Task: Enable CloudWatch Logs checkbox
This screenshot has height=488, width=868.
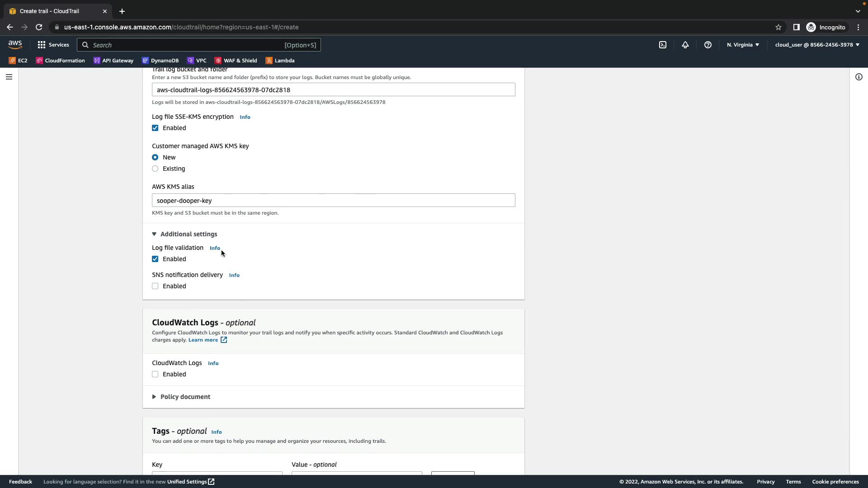Action: 155,374
